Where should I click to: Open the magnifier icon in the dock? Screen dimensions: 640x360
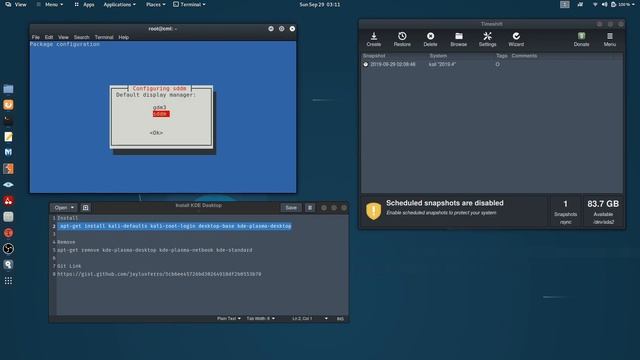[x=8, y=264]
